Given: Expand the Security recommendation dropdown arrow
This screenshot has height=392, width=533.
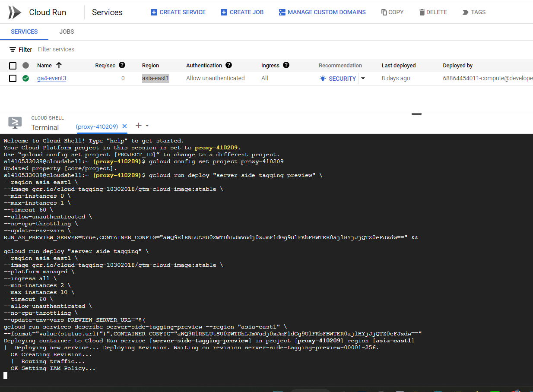Looking at the screenshot, I should [363, 78].
